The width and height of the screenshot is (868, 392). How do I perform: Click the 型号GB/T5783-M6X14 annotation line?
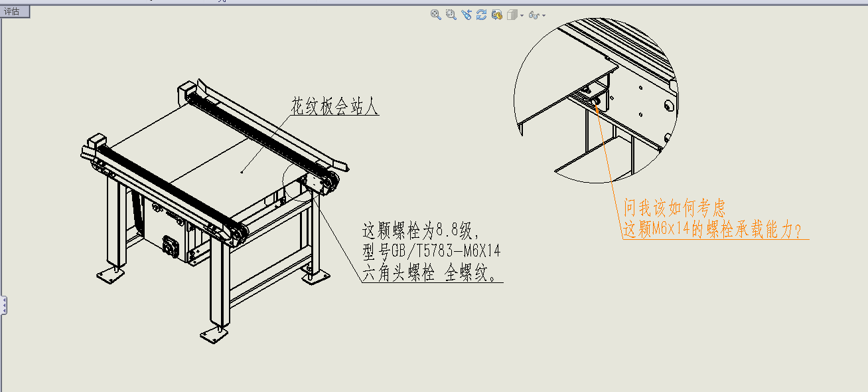[431, 252]
